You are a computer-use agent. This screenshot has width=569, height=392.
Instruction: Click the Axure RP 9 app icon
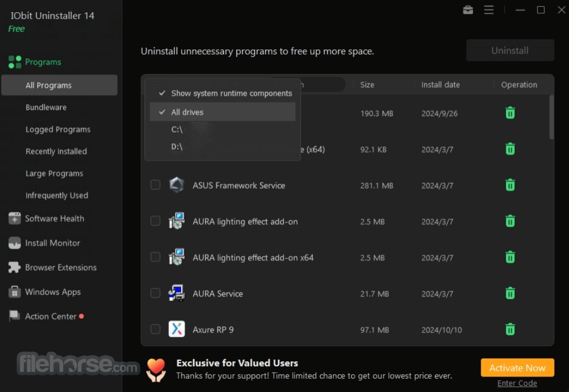coord(177,329)
